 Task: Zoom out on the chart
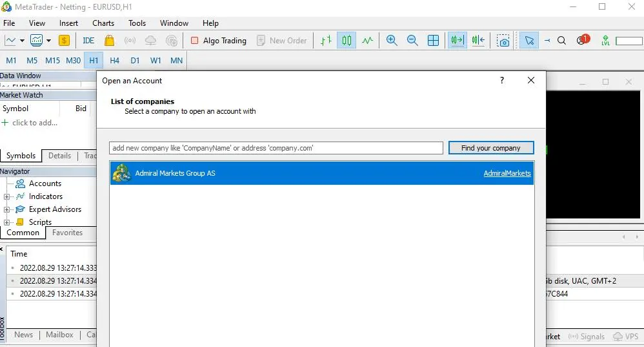[x=412, y=40]
